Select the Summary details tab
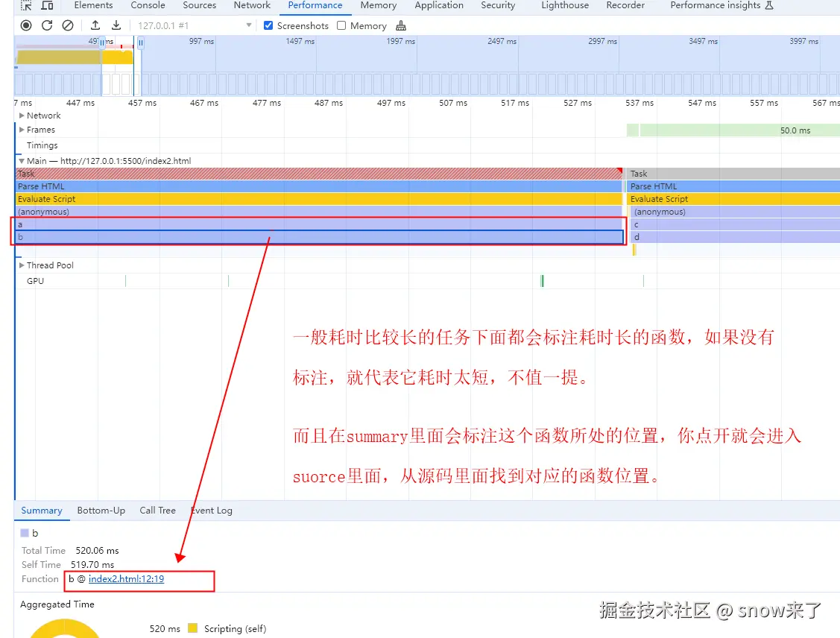840x638 pixels. click(42, 511)
